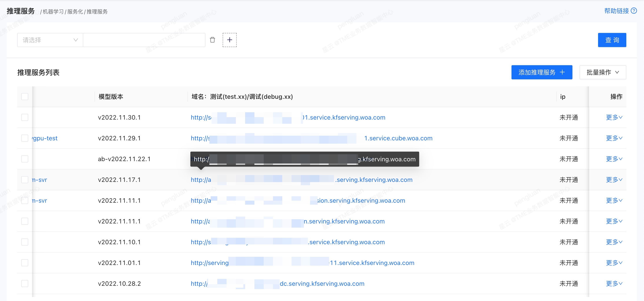Open the service.cube.woa.com domain link
The image size is (644, 301).
click(x=398, y=138)
